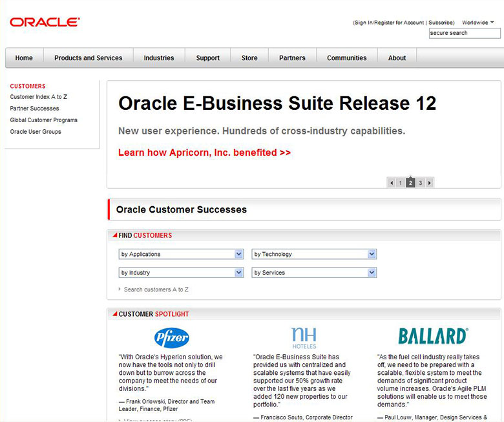Open the Worldwide region selector

[478, 23]
